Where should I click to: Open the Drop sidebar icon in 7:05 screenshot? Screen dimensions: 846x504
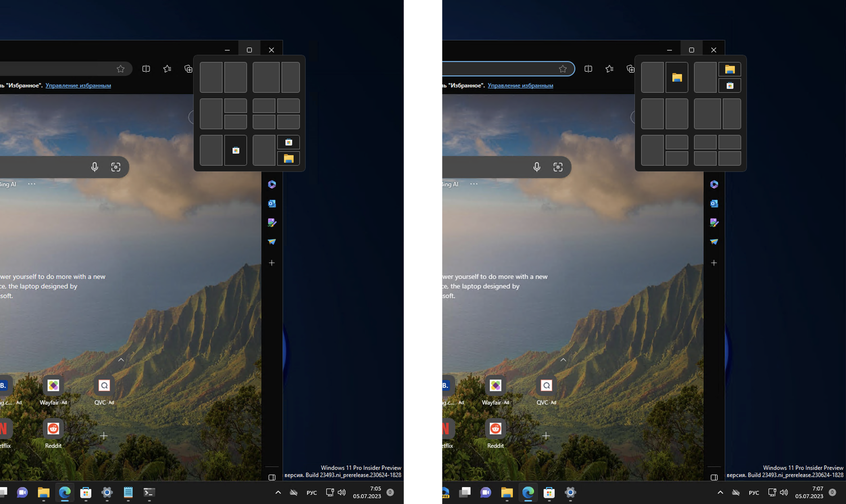tap(272, 242)
